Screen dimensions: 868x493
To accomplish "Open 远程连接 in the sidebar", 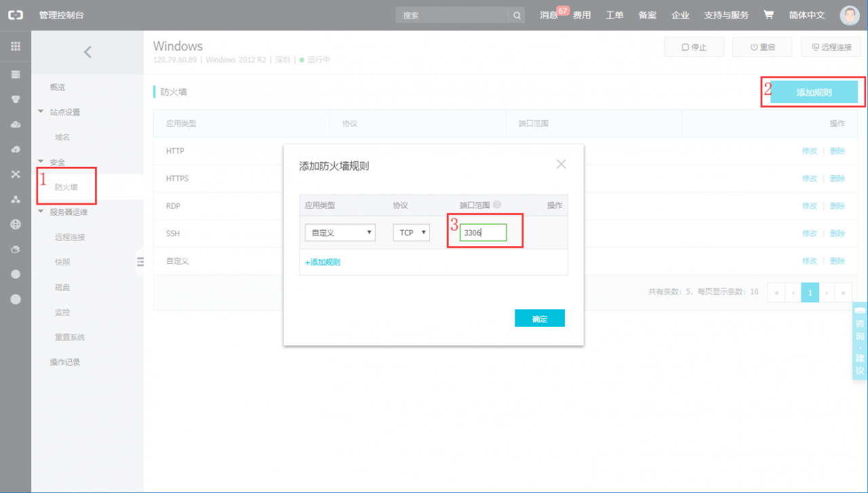I will coord(70,237).
